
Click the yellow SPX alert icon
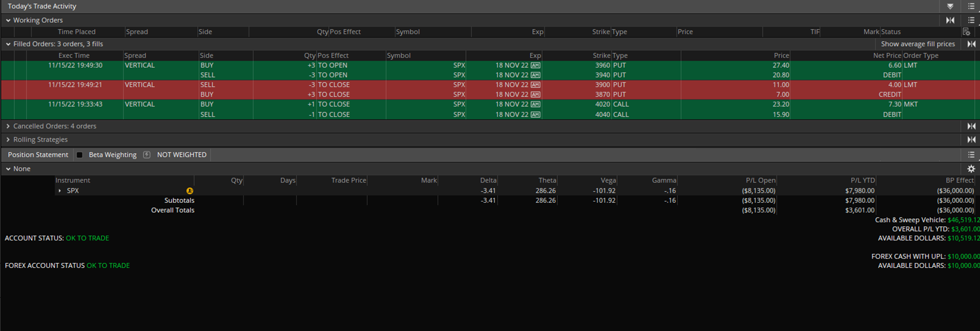[x=190, y=191]
